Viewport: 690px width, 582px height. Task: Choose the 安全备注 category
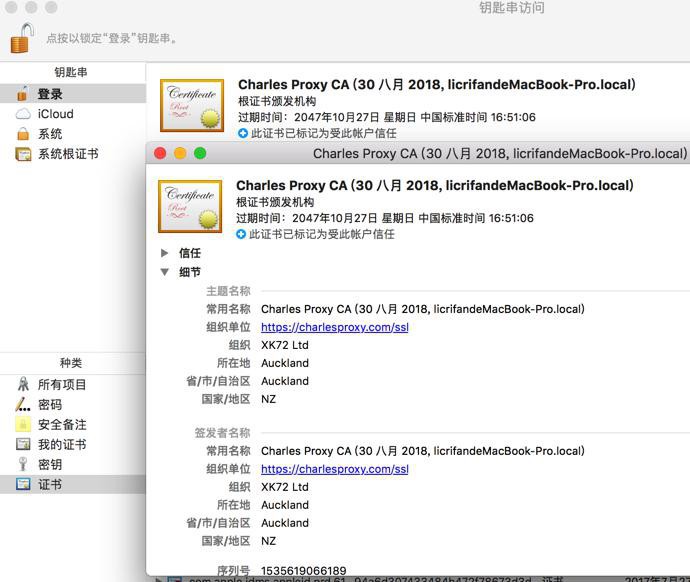coord(62,425)
